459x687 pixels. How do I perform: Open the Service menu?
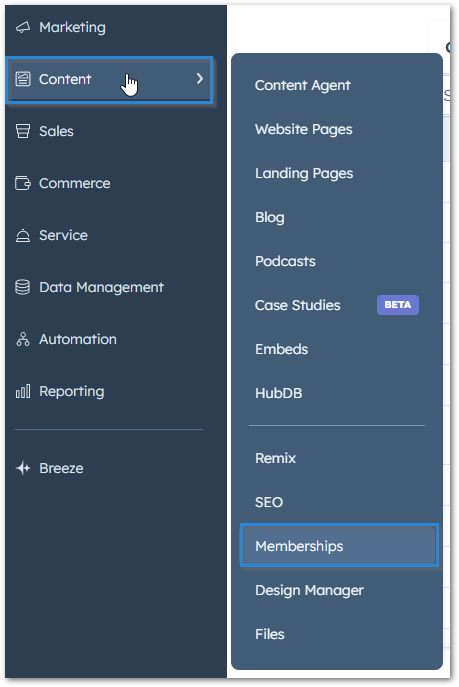pyautogui.click(x=64, y=235)
